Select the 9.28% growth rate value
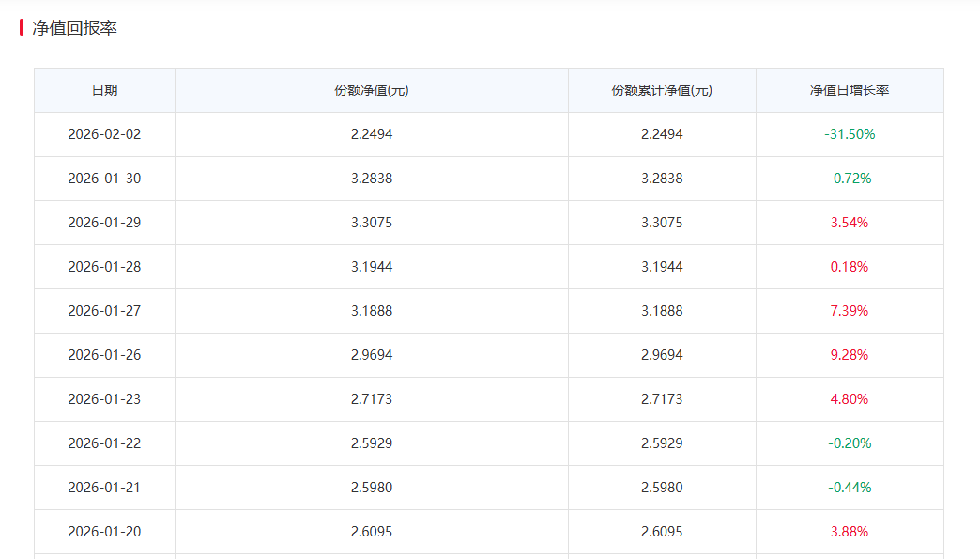 pos(850,355)
